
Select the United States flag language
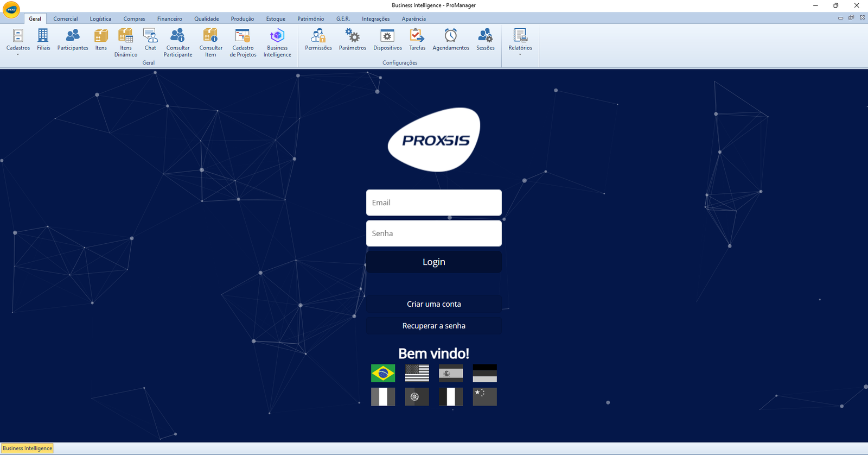[417, 373]
